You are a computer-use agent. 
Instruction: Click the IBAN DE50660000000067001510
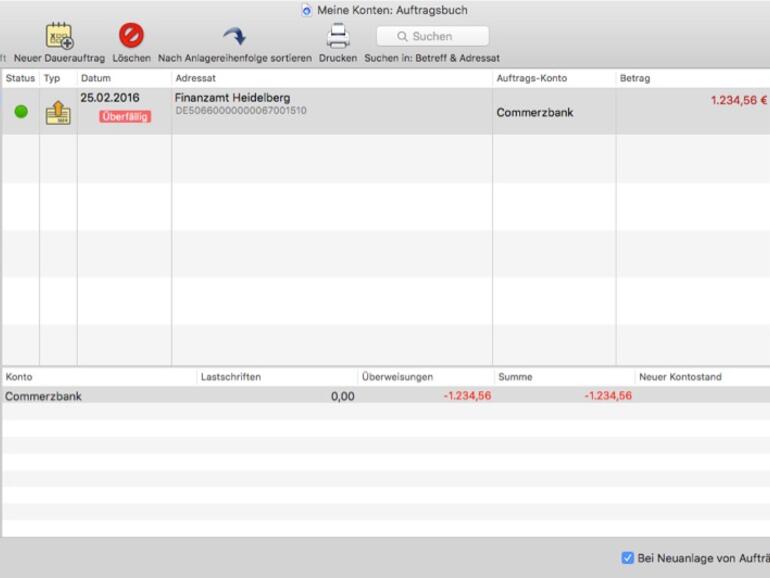tap(241, 110)
